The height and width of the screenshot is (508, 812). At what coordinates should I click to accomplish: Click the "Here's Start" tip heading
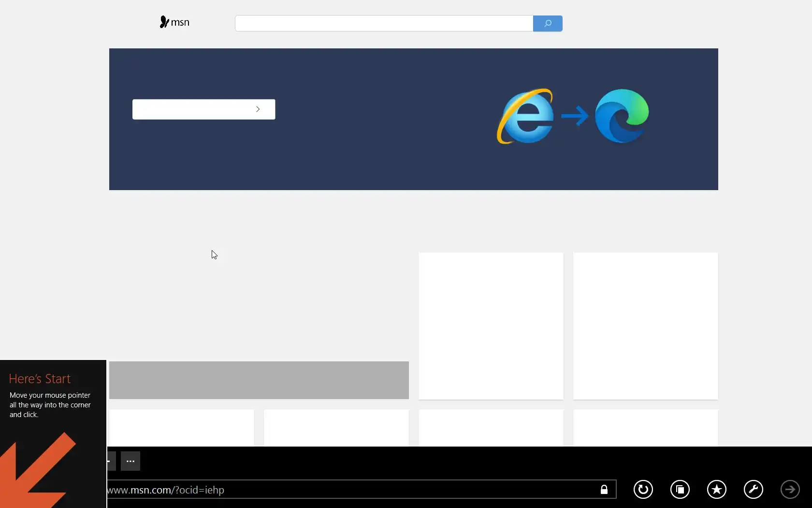pos(40,379)
